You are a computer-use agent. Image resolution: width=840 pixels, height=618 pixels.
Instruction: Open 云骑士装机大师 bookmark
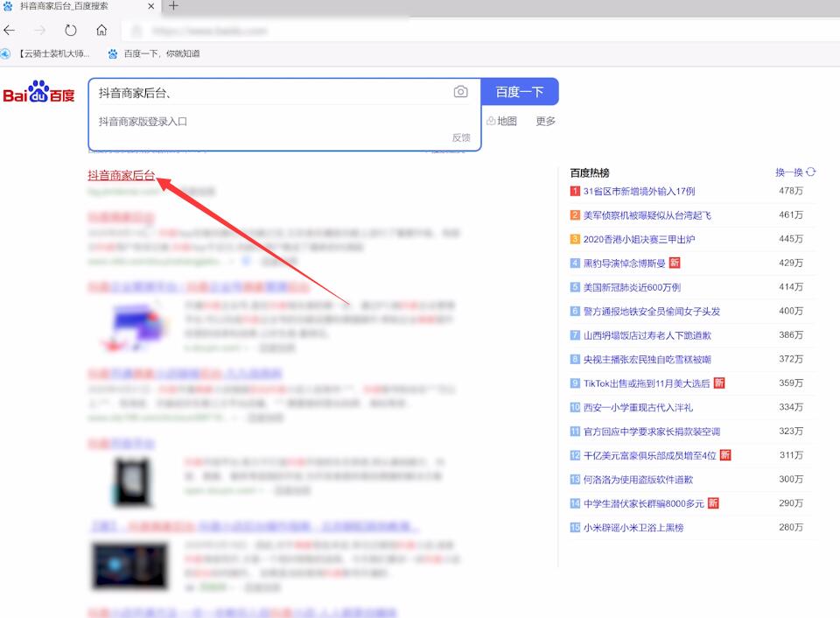45,53
